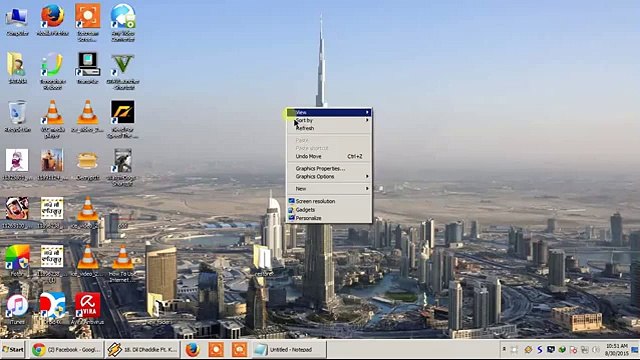This screenshot has height=360, width=640.
Task: Expand the New submenu arrow
Action: [x=367, y=189]
